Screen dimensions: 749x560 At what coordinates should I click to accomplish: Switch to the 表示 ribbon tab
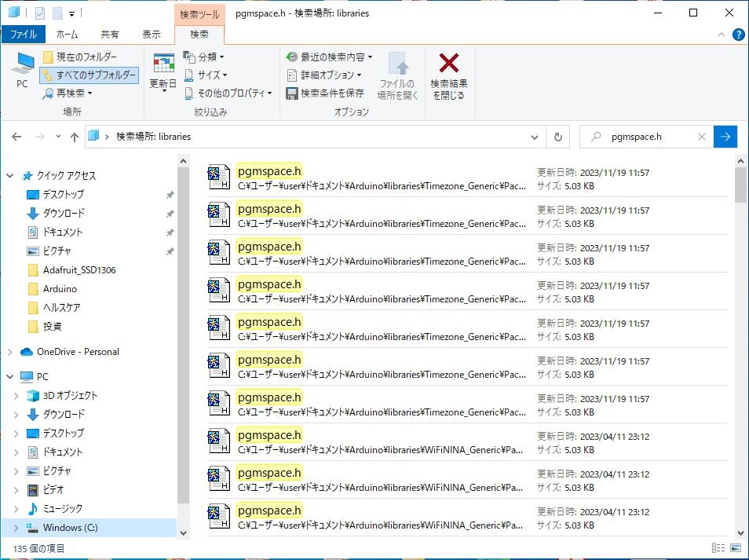(152, 34)
